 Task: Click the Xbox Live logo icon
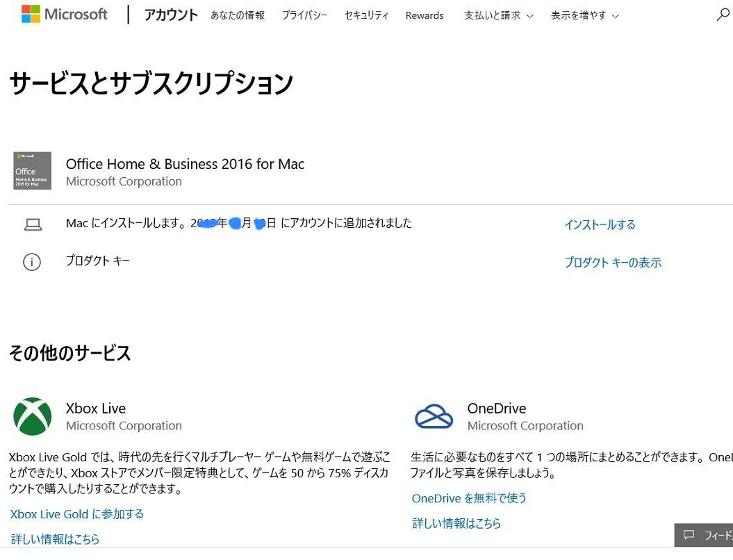click(x=33, y=416)
